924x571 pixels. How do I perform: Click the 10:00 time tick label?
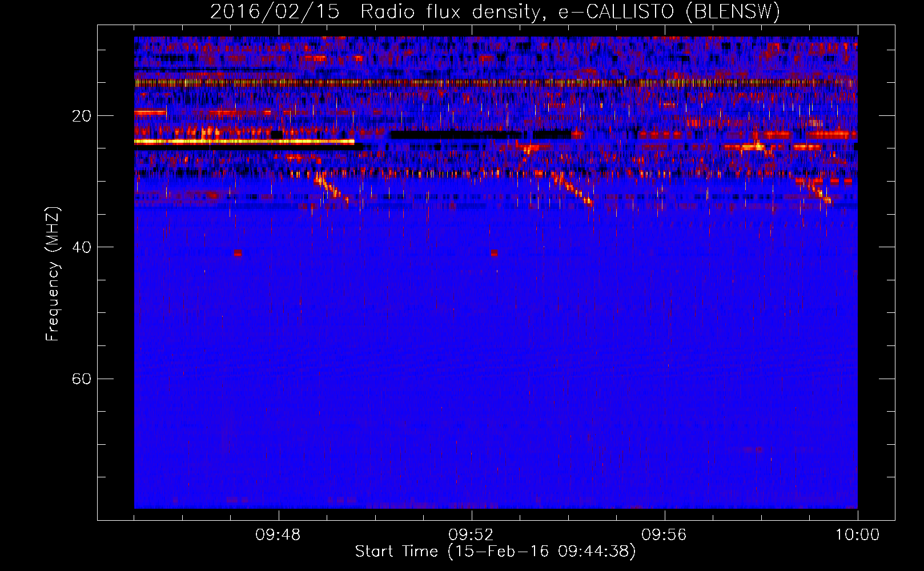coord(857,535)
